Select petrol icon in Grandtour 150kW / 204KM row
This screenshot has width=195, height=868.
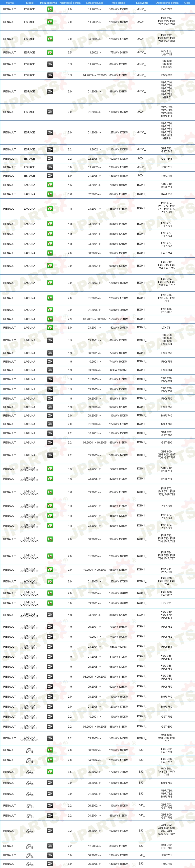click(x=50, y=593)
